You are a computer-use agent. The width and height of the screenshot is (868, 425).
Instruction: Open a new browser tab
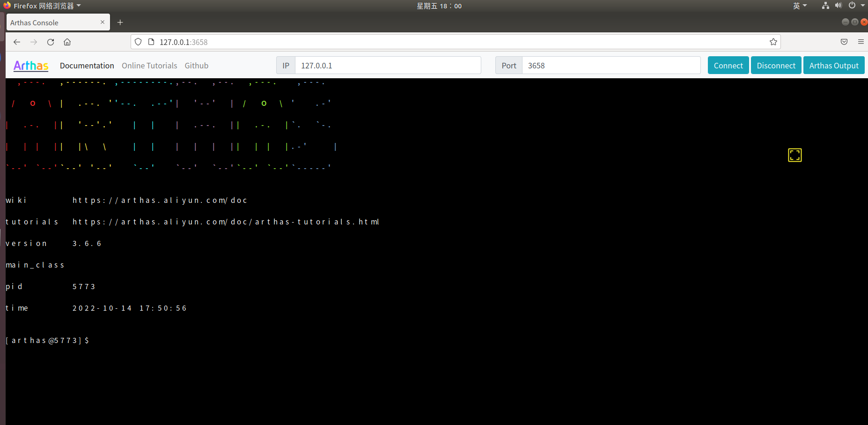[x=120, y=22]
